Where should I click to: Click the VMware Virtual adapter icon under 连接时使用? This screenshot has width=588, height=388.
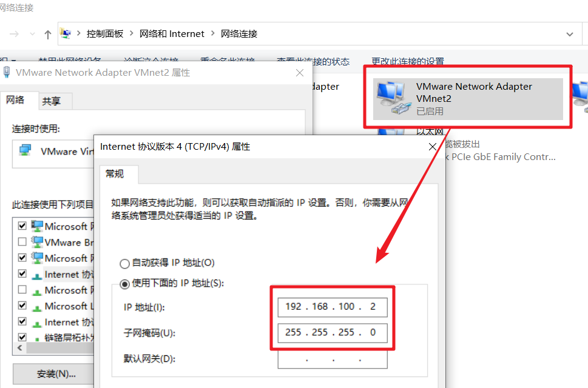tap(25, 151)
